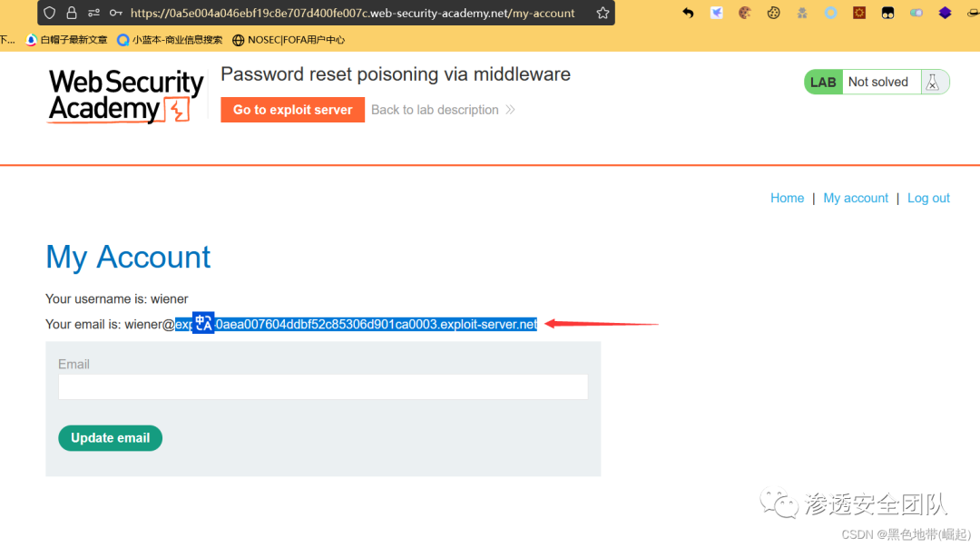This screenshot has width=980, height=547.
Task: Click the black undo arrow extension icon
Action: tap(688, 13)
